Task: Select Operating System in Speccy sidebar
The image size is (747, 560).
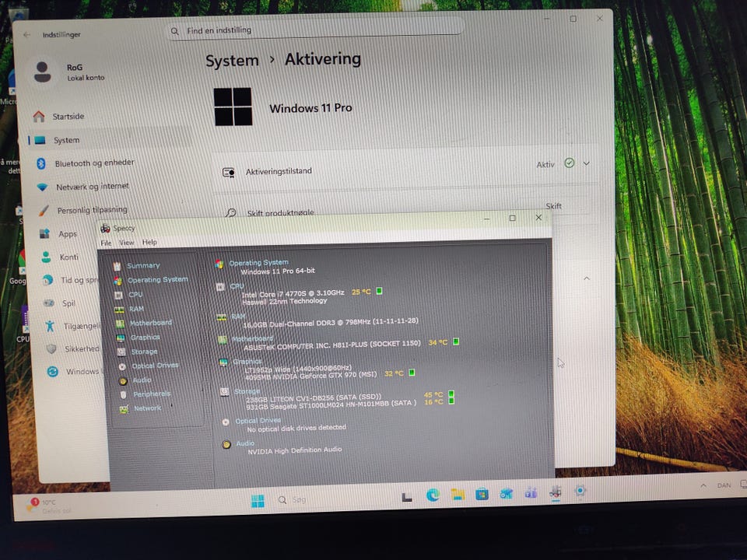Action: (x=157, y=280)
